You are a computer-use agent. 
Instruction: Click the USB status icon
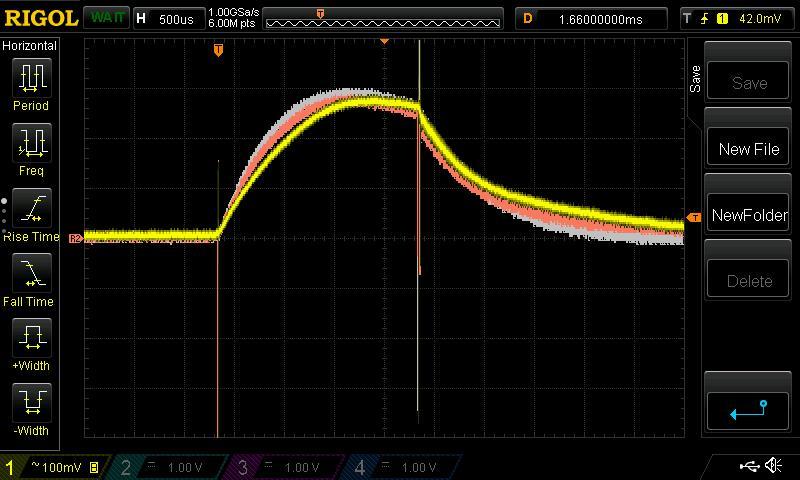click(x=748, y=466)
